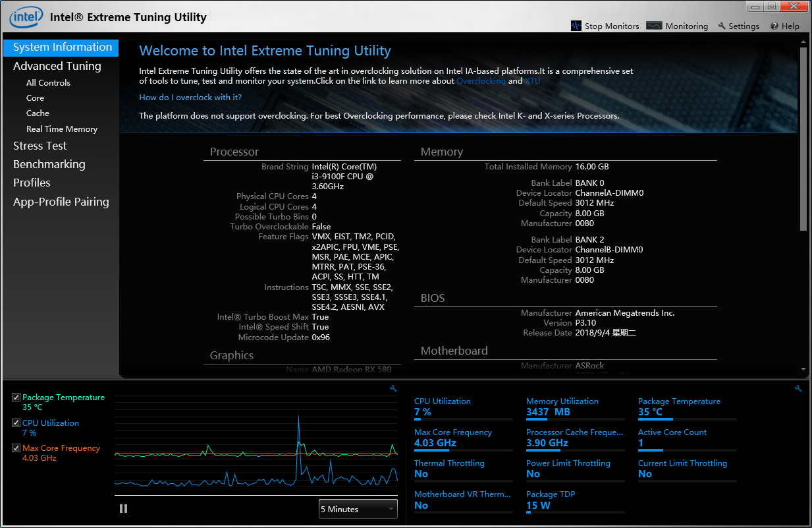The width and height of the screenshot is (812, 528).
Task: Click BIOS Version P3.10 value
Action: pyautogui.click(x=585, y=323)
